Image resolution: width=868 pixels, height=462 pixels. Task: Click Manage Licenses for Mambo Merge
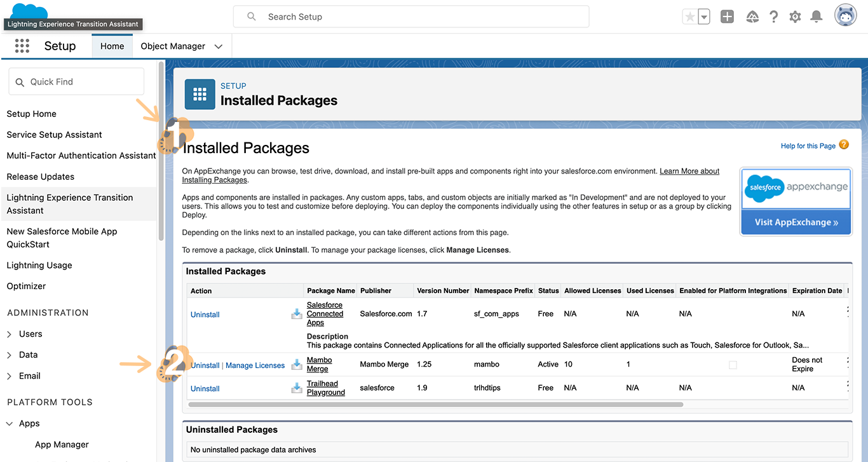coord(255,365)
